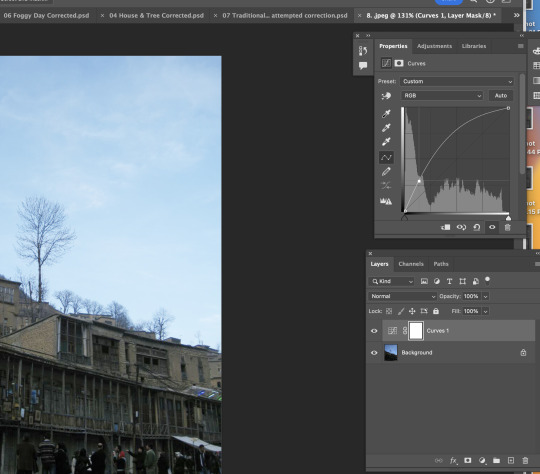The width and height of the screenshot is (540, 474).
Task: Hide the Background layer
Action: (x=374, y=353)
